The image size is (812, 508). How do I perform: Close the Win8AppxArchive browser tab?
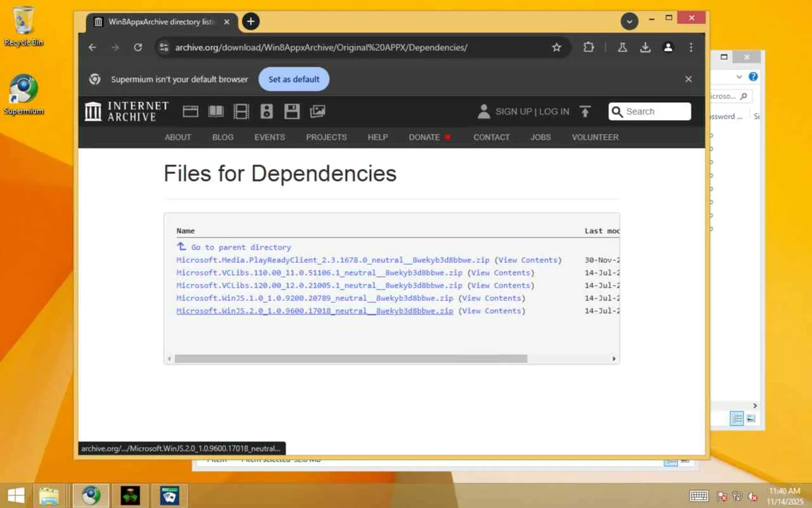(x=227, y=22)
